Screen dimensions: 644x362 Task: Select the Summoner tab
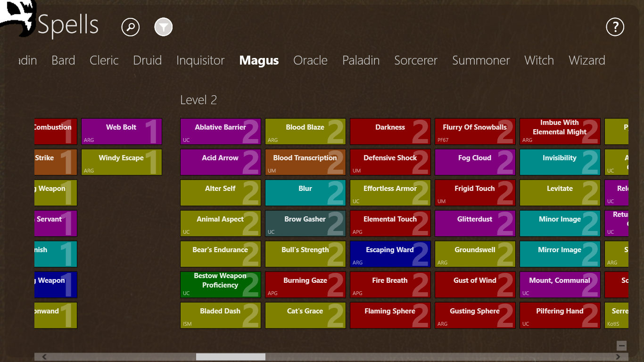click(x=481, y=60)
